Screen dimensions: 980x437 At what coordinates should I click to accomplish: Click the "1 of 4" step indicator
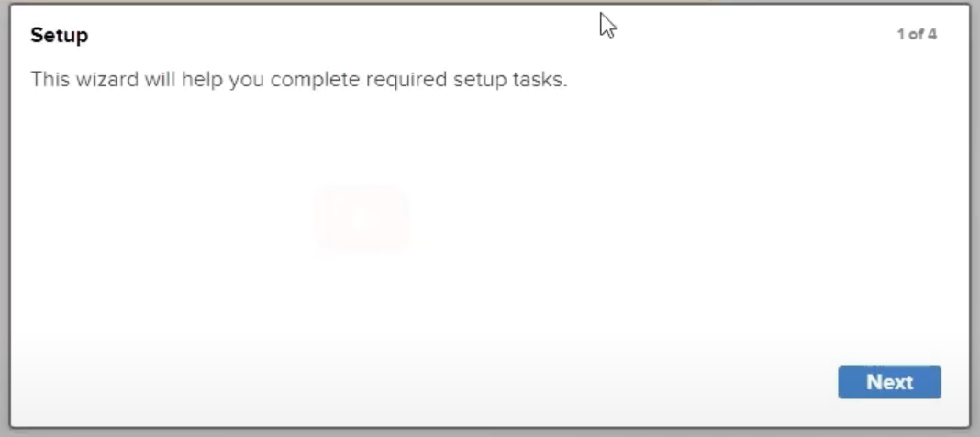pyautogui.click(x=917, y=35)
